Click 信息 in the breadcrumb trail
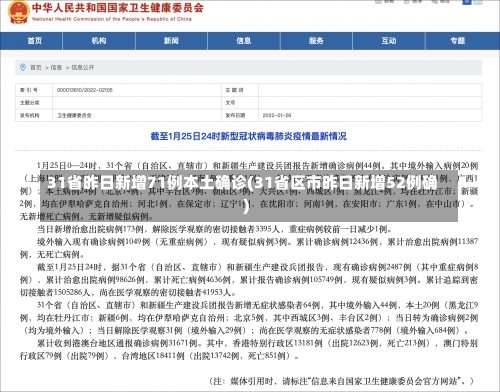Viewport: 500px width, 392px height. coord(56,68)
